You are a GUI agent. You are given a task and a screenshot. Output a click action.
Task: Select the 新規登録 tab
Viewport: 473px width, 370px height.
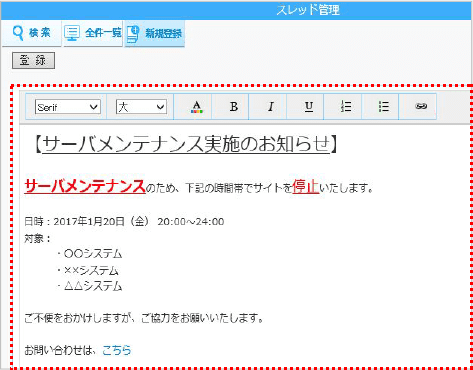pyautogui.click(x=155, y=33)
